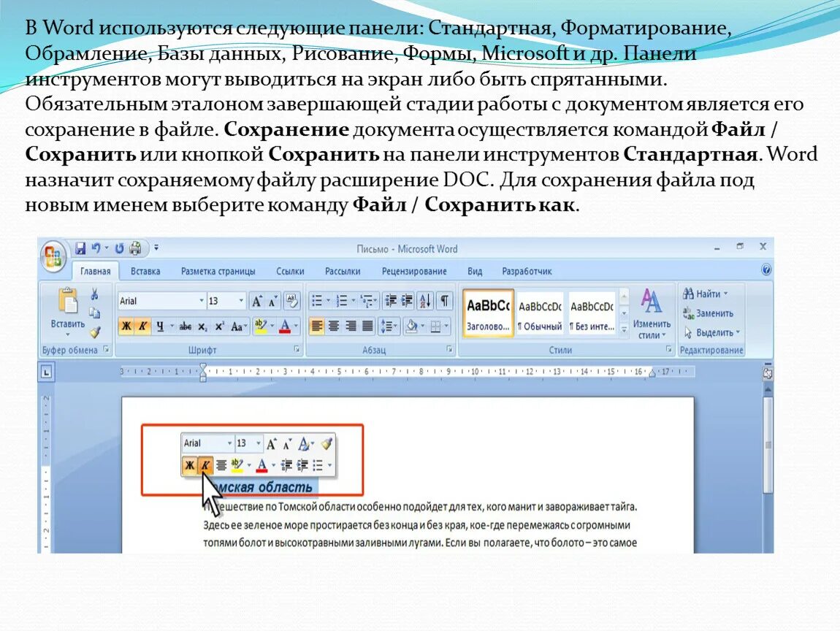Click the Redo icon in quick access toolbar

(x=119, y=248)
